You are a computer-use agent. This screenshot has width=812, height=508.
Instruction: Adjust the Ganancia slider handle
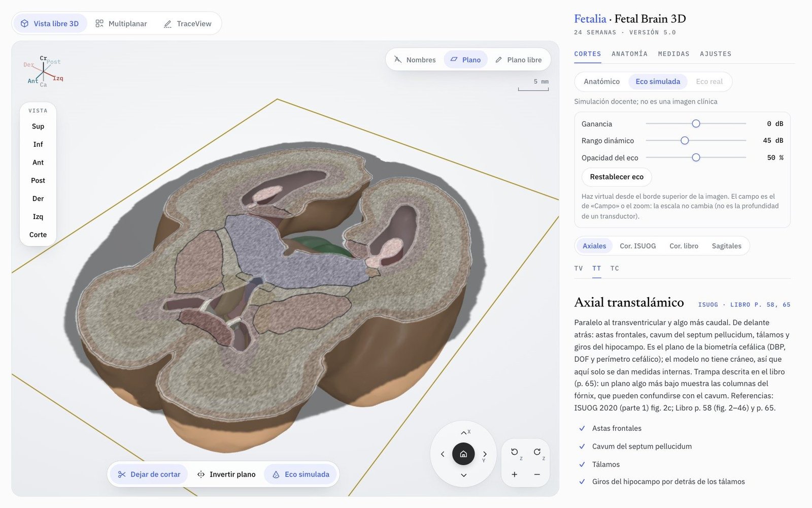click(x=696, y=123)
